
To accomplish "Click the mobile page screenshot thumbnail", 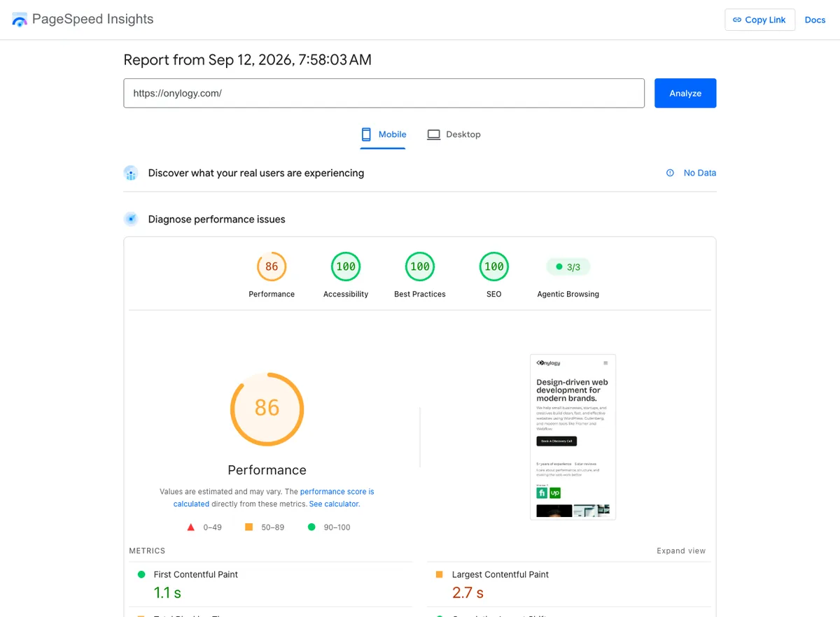I will [x=573, y=437].
